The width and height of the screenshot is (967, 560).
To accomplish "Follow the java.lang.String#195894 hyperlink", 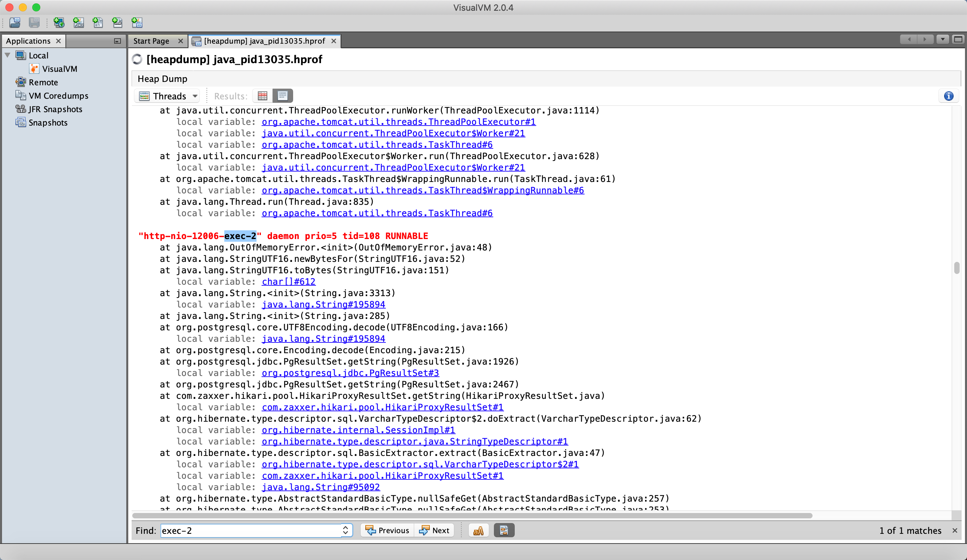I will tap(323, 304).
